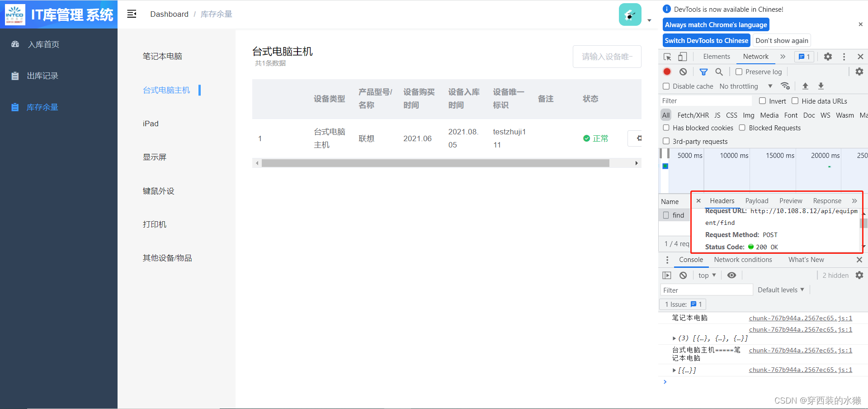This screenshot has width=868, height=409.
Task: Toggle the device toolbar icon
Action: click(683, 57)
